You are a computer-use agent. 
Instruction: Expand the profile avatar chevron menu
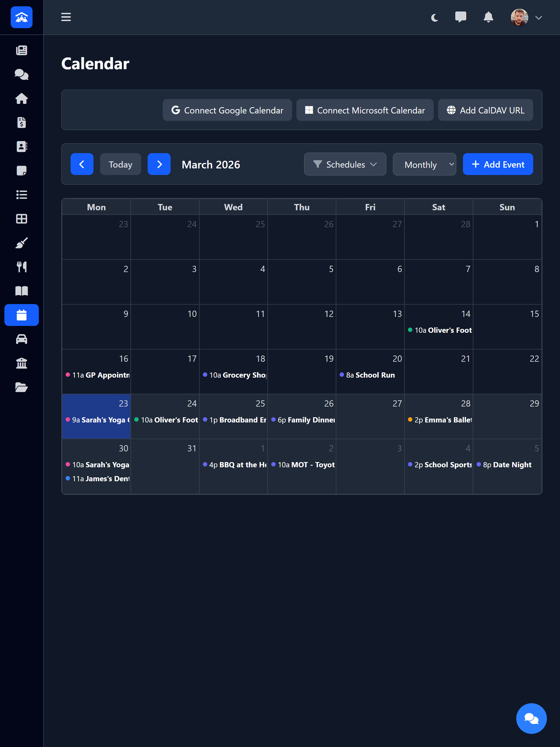pyautogui.click(x=539, y=17)
